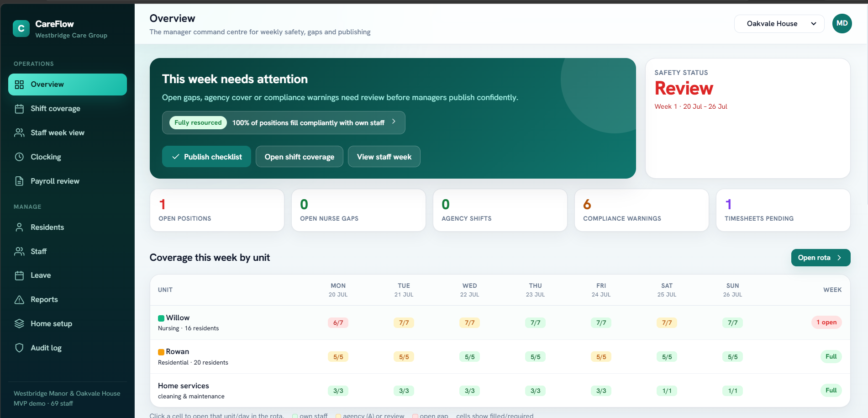The width and height of the screenshot is (868, 418).
Task: Click the Audit log shield icon
Action: tap(19, 348)
